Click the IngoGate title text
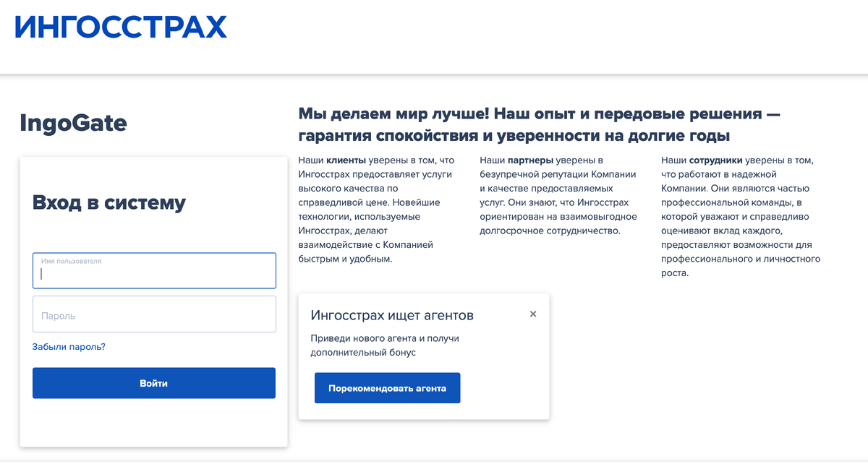The height and width of the screenshot is (464, 868). (73, 124)
